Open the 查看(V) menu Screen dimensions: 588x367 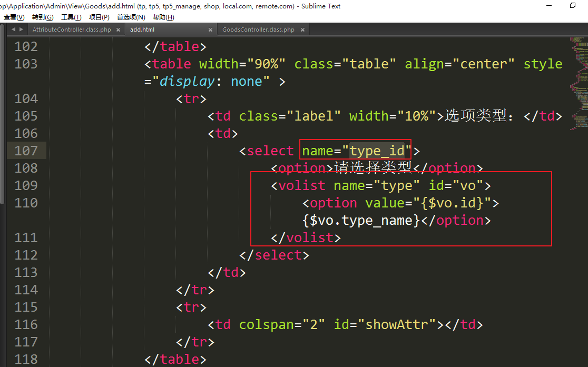(x=14, y=17)
